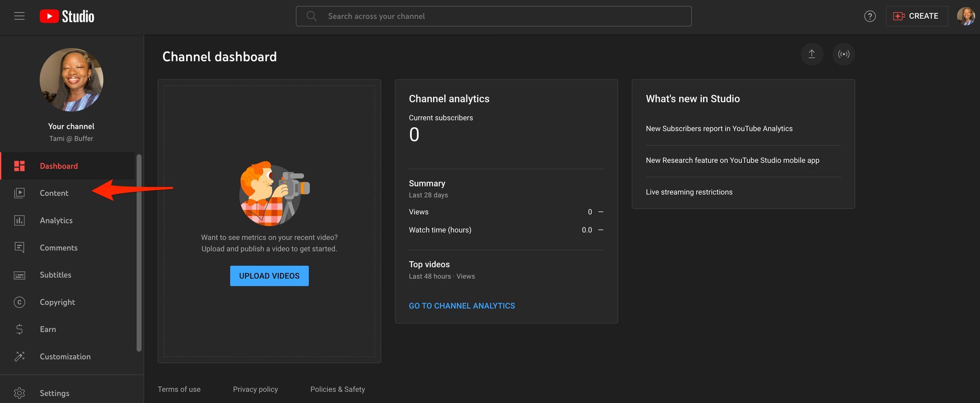Image resolution: width=980 pixels, height=403 pixels.
Task: Click the Go Live broadcast icon
Action: coord(843,54)
